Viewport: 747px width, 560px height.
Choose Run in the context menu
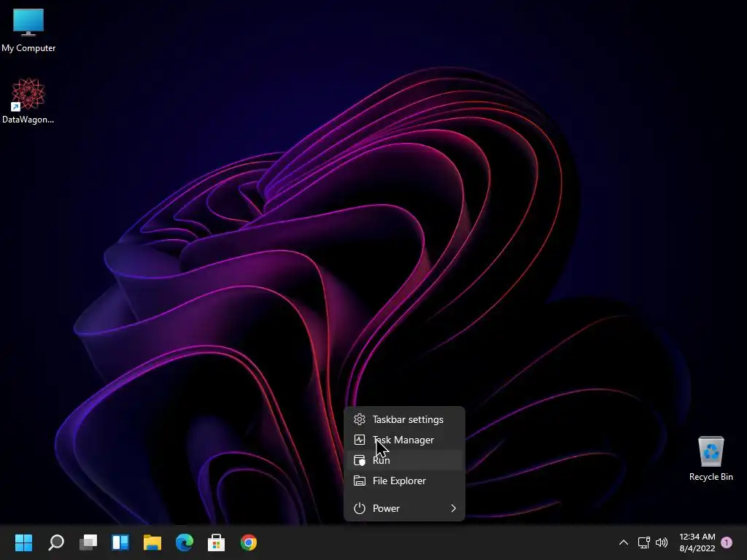pos(404,461)
